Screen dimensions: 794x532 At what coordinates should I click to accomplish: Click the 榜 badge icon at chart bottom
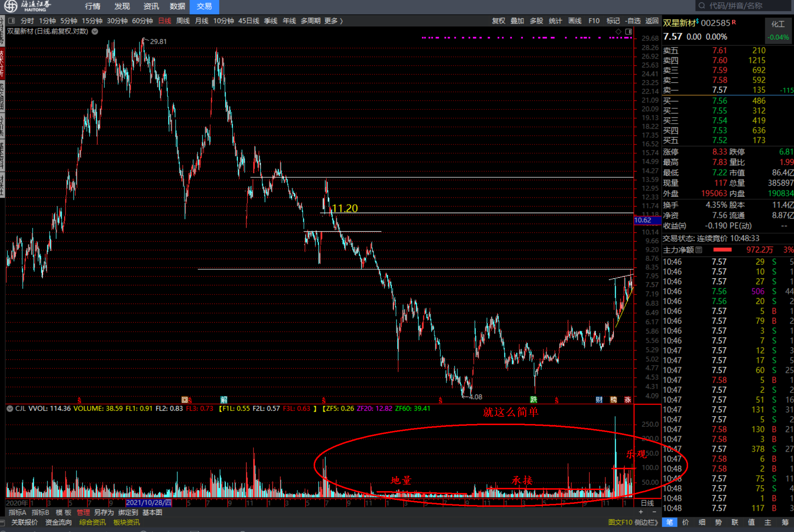coord(614,400)
